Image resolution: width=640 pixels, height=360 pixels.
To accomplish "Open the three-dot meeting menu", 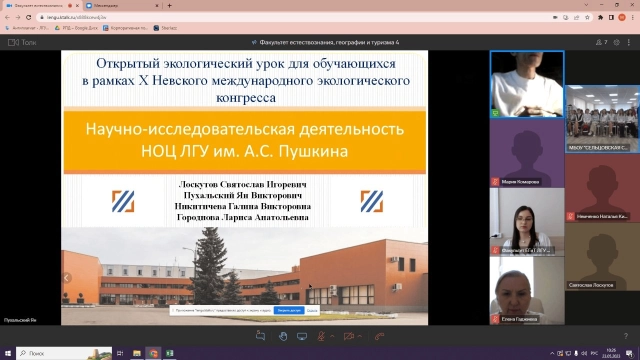I will (x=629, y=42).
